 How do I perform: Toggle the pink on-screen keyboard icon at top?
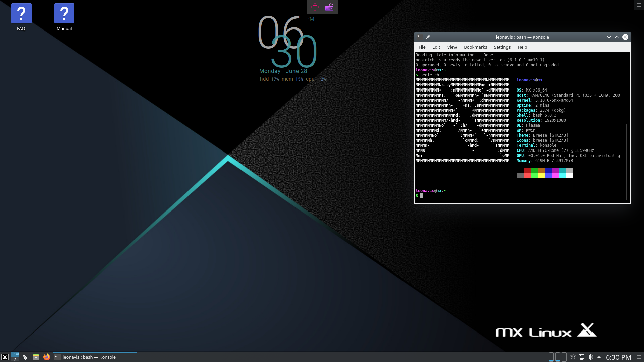click(x=329, y=7)
